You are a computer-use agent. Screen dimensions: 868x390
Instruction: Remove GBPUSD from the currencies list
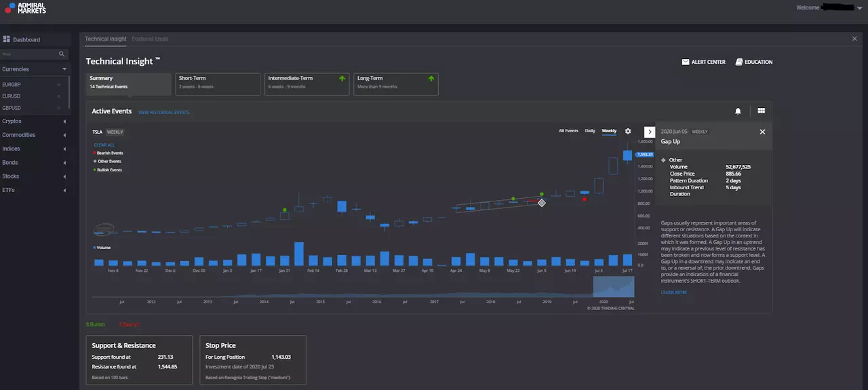[x=58, y=108]
